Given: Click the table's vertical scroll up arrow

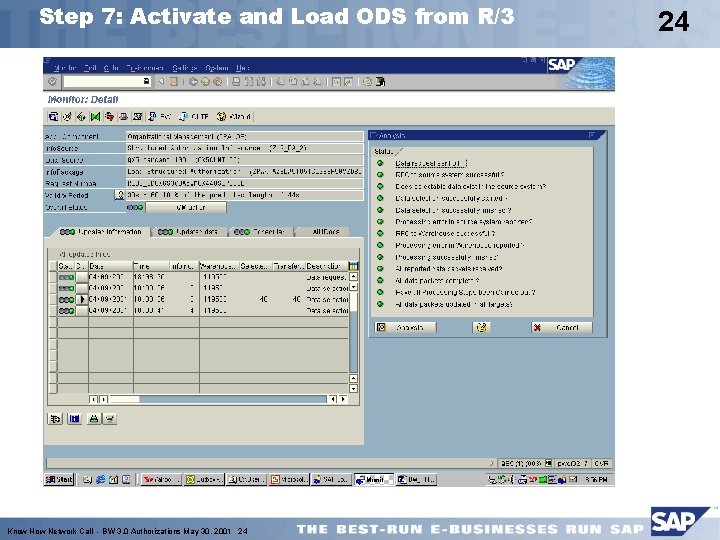Looking at the screenshot, I should point(353,277).
